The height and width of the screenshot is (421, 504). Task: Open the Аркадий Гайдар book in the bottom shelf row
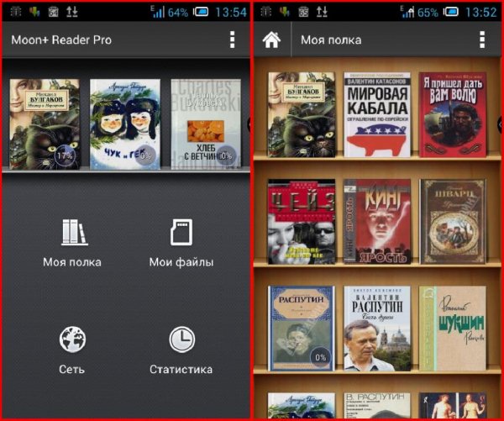tap(302, 405)
